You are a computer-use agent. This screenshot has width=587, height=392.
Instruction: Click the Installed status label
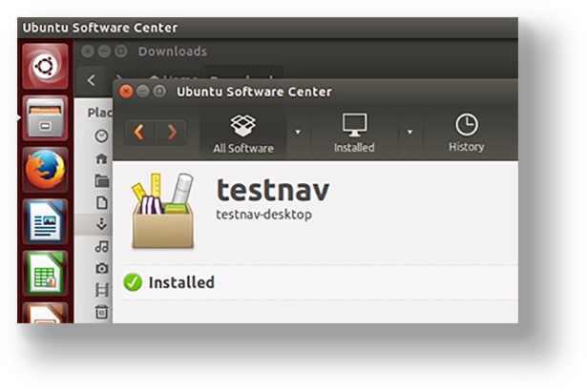[x=181, y=282]
